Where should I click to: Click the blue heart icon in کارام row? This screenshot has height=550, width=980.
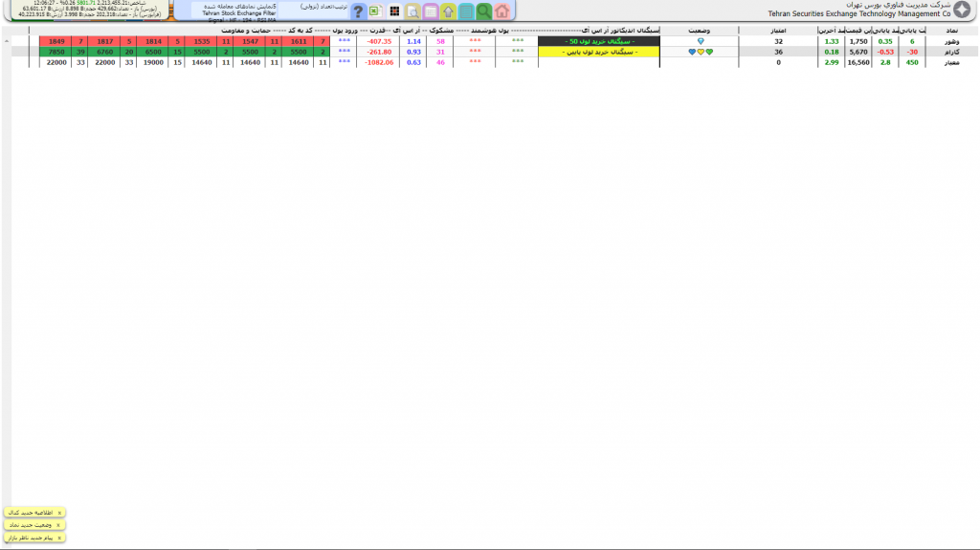pyautogui.click(x=692, y=52)
